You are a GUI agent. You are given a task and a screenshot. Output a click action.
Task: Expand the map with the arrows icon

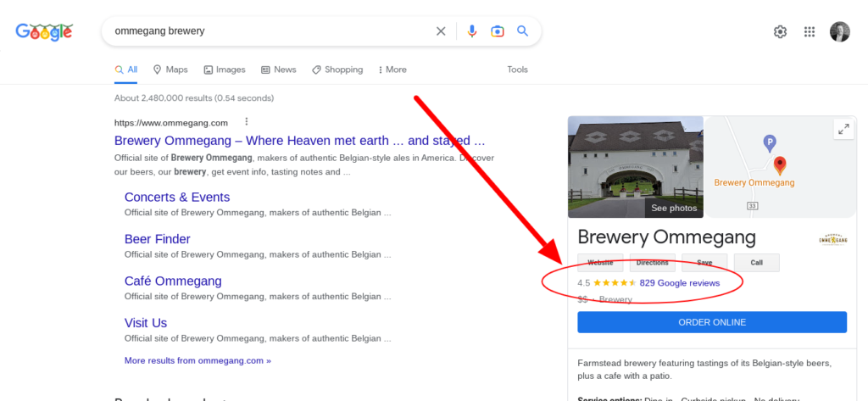click(843, 130)
